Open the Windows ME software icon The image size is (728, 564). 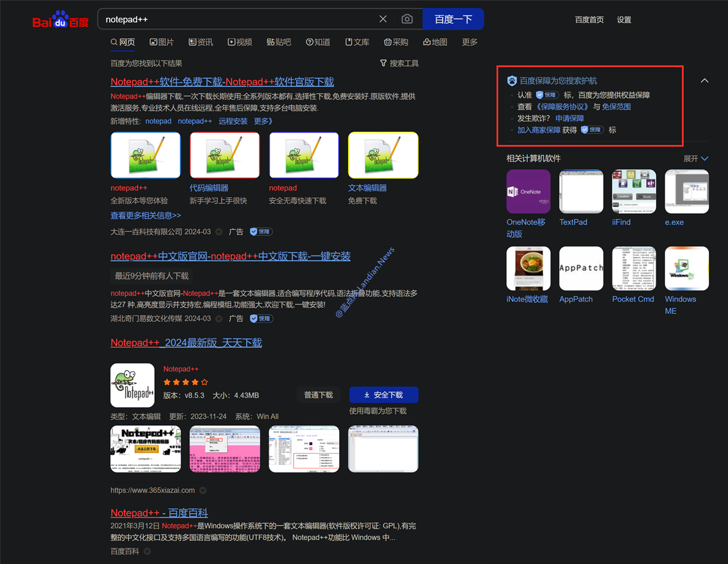687,268
